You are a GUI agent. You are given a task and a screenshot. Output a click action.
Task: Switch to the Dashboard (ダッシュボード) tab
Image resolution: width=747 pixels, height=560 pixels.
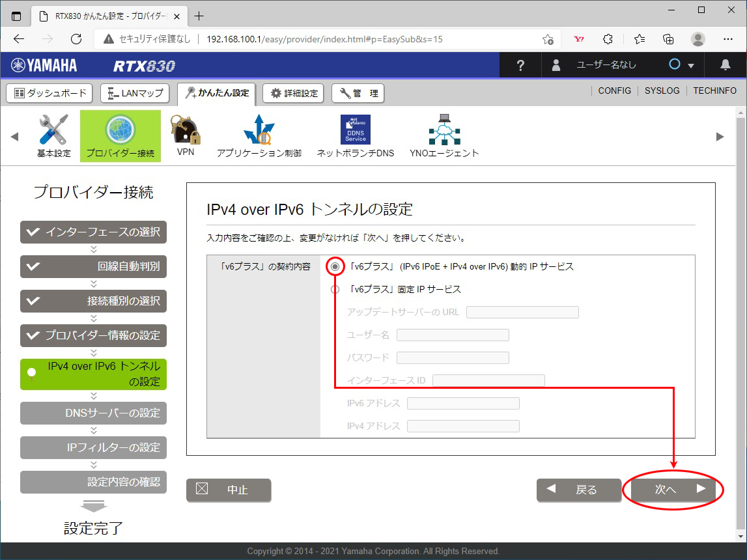(50, 93)
